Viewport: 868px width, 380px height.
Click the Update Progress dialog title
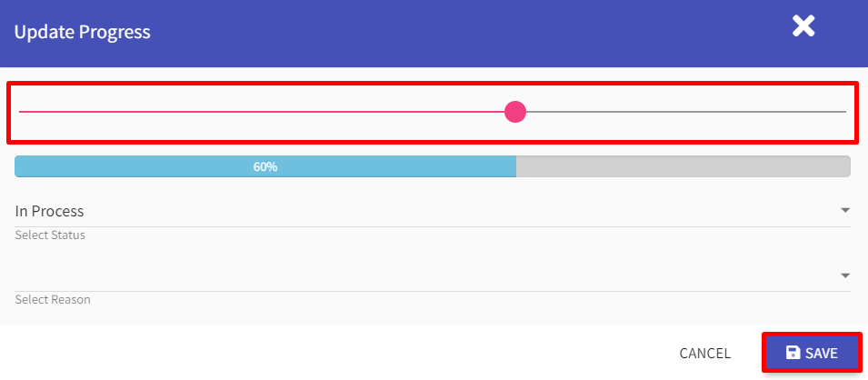pyautogui.click(x=82, y=32)
